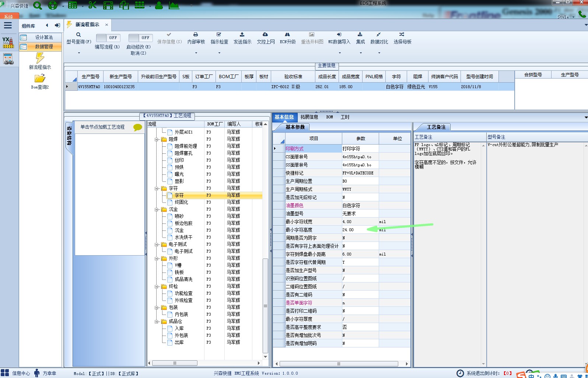Open the dropdown arrow under MI数据导入
The height and width of the screenshot is (378, 588).
coord(339,53)
